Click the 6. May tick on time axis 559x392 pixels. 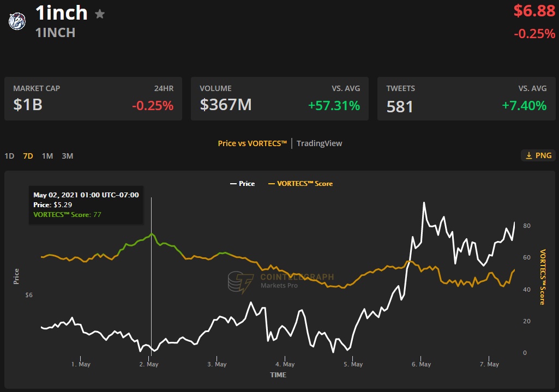[x=421, y=364]
